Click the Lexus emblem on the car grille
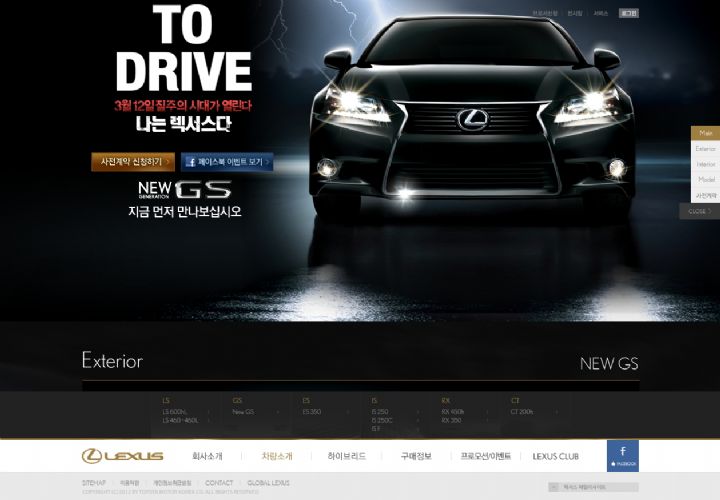Screen dimensions: 720x500 pos(471,119)
